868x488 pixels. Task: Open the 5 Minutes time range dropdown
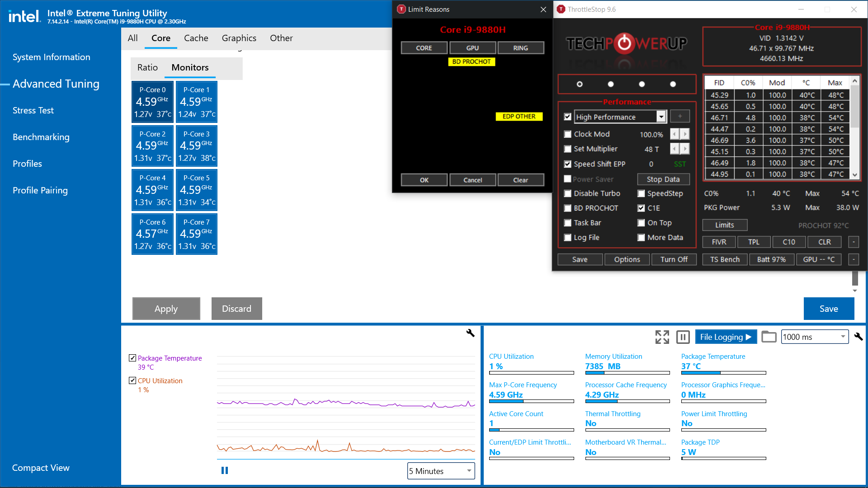click(x=441, y=471)
